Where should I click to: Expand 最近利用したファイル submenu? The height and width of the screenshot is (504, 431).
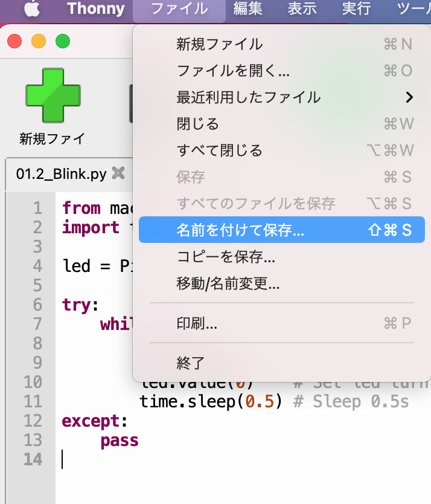pos(282,97)
